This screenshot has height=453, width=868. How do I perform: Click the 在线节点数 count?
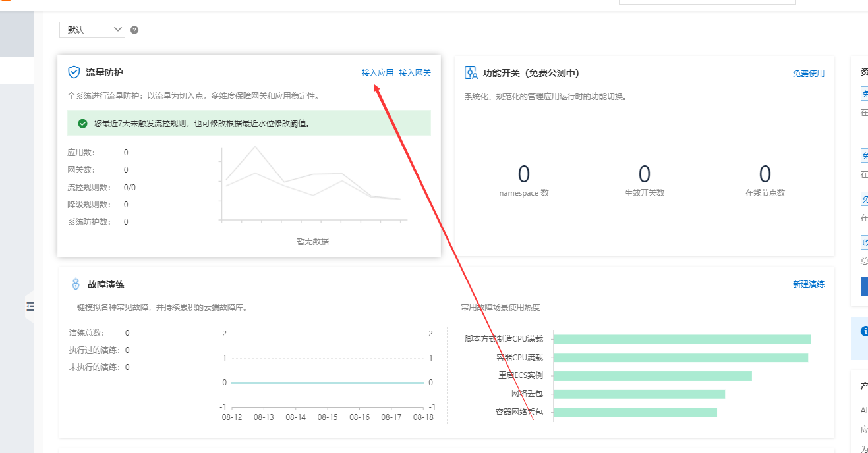pyautogui.click(x=765, y=174)
